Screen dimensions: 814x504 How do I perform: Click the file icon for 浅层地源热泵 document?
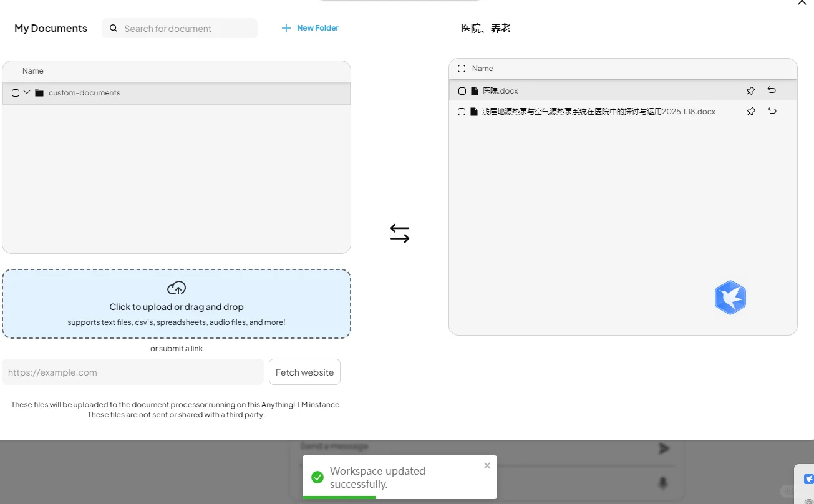[x=474, y=112]
